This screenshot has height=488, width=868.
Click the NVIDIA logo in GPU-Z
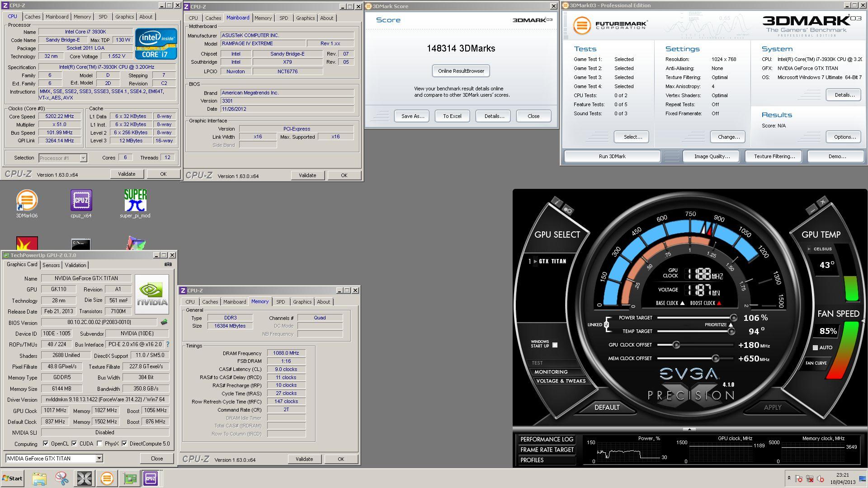click(152, 295)
